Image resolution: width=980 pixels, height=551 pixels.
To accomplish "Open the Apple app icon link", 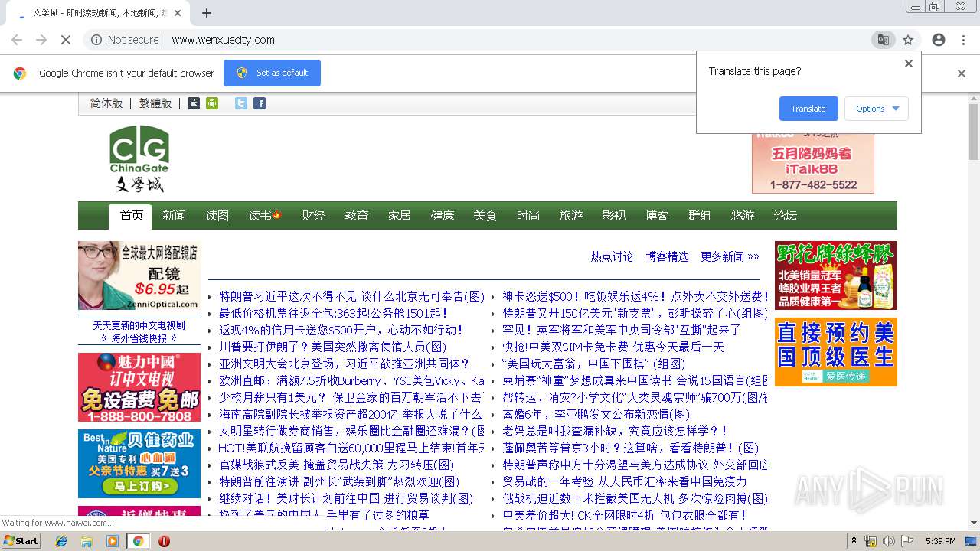I will (194, 103).
